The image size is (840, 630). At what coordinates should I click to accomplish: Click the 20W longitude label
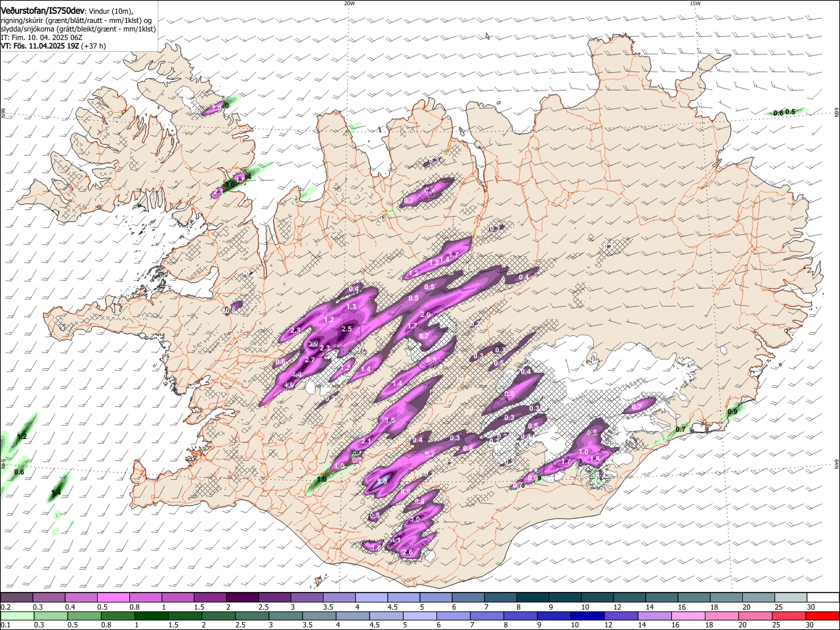coord(349,3)
